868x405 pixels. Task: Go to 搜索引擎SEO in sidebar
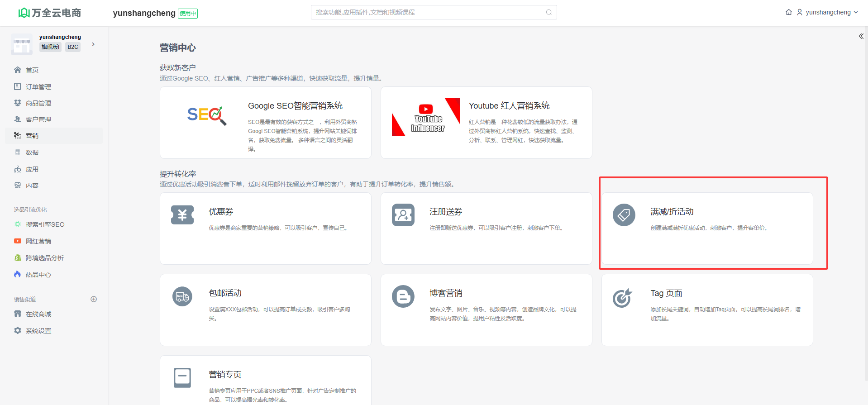point(45,224)
